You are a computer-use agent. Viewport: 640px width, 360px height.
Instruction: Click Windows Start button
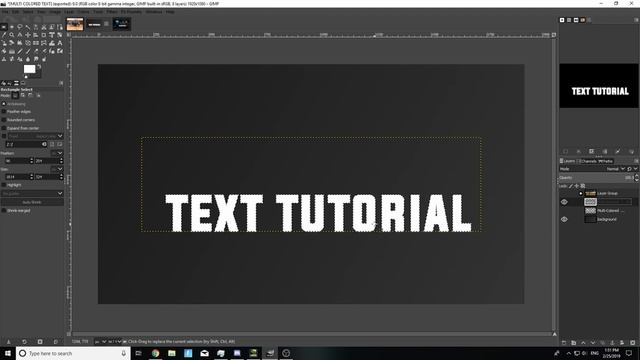pyautogui.click(x=8, y=353)
